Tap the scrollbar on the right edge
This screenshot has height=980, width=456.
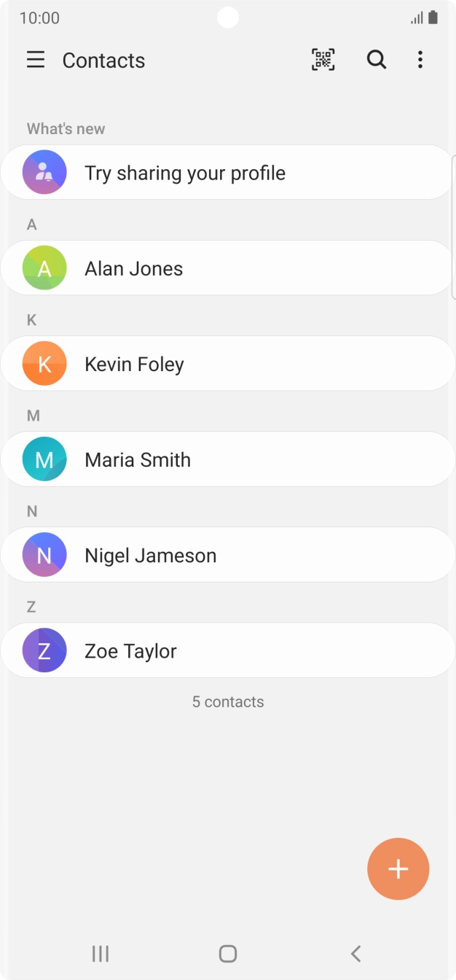coord(453,219)
